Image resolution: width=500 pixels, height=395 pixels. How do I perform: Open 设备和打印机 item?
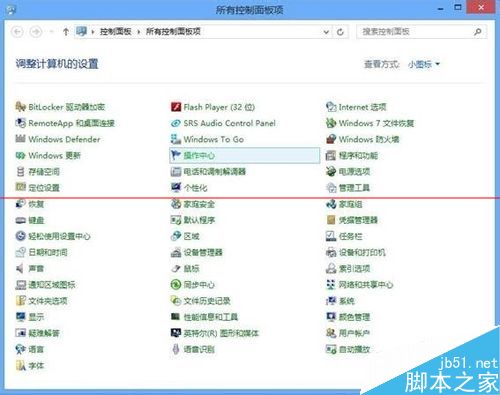[x=356, y=252]
